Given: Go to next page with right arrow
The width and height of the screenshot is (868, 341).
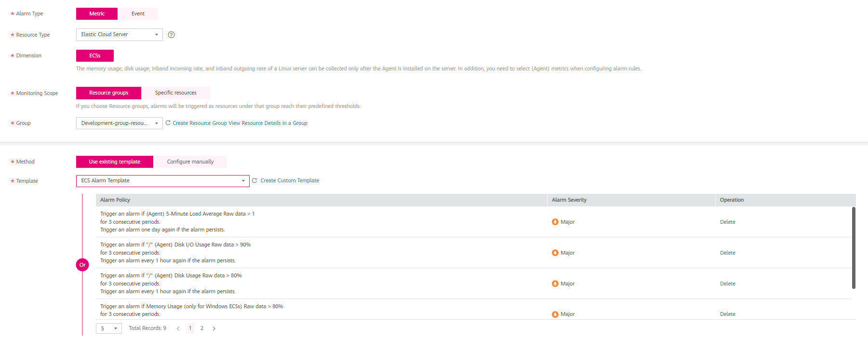Looking at the screenshot, I should pyautogui.click(x=214, y=328).
